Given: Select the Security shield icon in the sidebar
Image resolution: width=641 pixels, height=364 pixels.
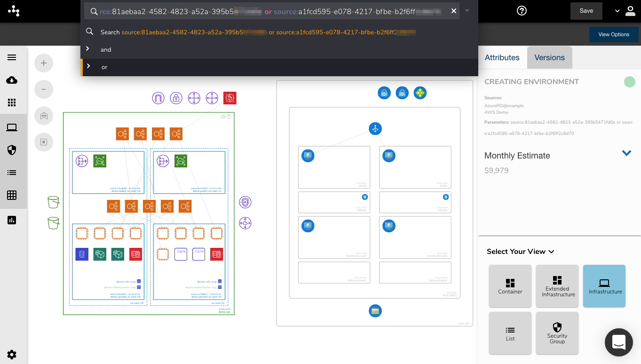Looking at the screenshot, I should click(12, 150).
